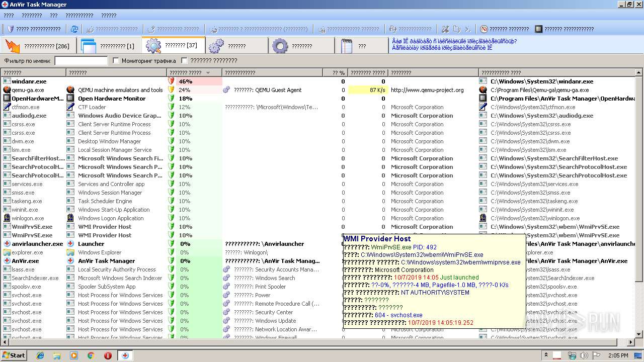Open the tab showing count [286]

39,46
